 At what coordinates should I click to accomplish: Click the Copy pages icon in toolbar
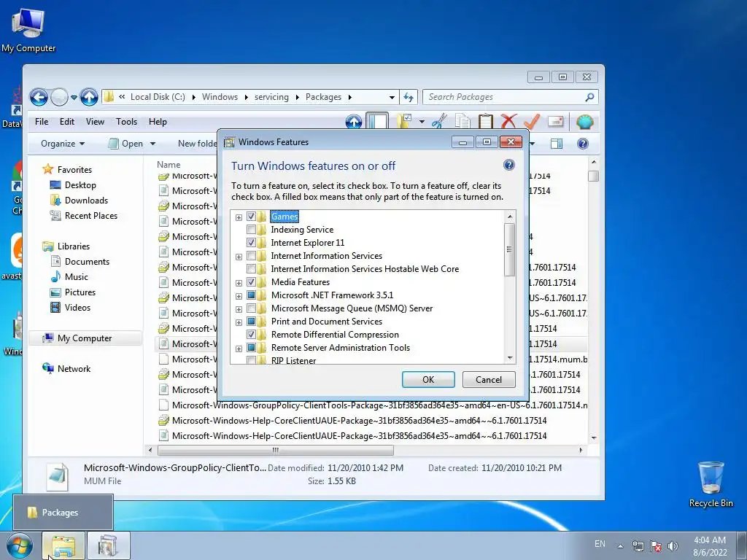pos(462,122)
